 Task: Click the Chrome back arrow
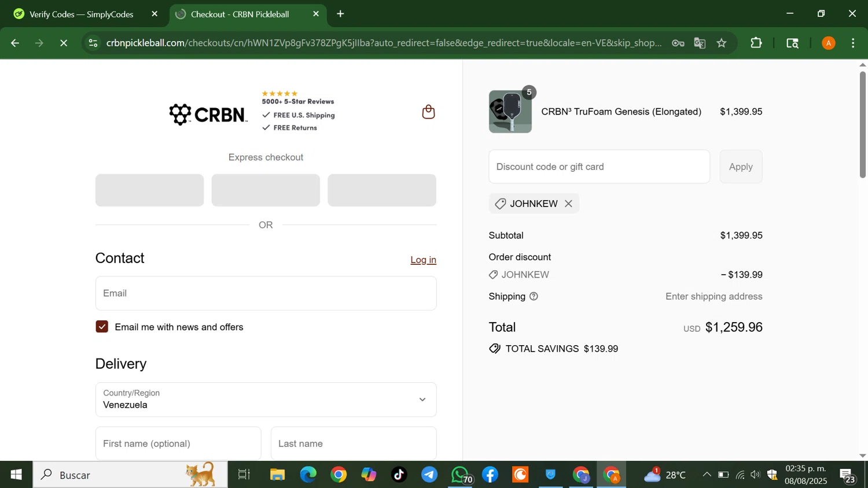coord(15,43)
